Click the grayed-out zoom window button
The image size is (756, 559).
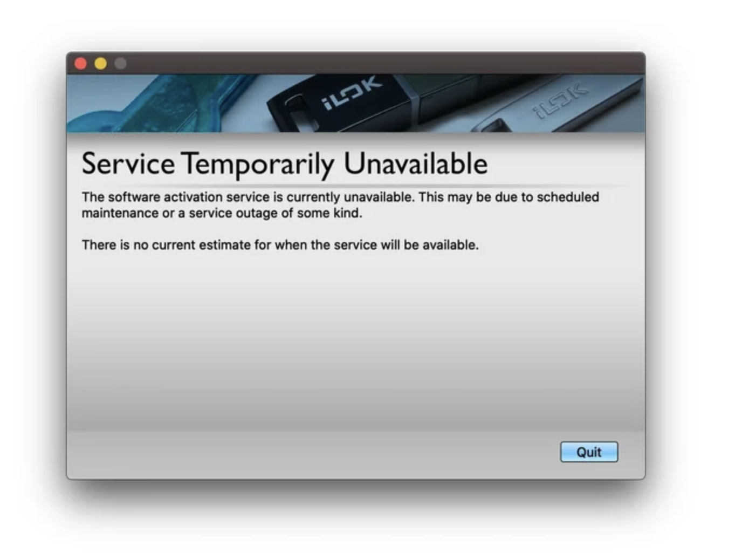tap(120, 64)
